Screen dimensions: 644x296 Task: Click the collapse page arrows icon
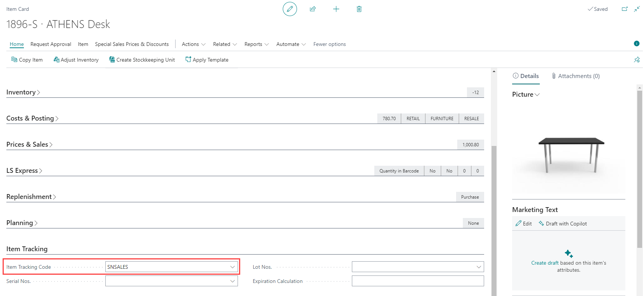pyautogui.click(x=637, y=9)
